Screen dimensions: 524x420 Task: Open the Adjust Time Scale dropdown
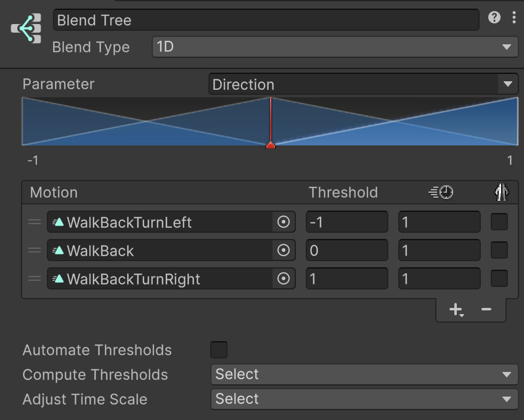[x=364, y=399]
